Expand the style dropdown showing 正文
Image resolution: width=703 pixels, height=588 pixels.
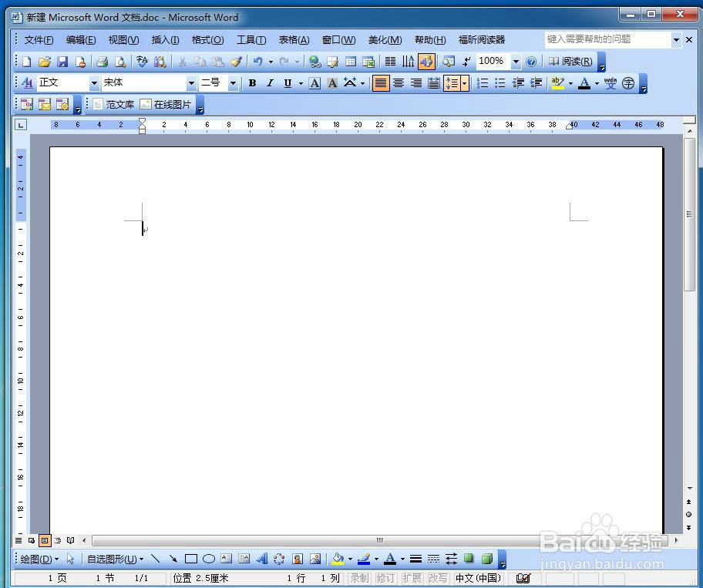point(94,83)
